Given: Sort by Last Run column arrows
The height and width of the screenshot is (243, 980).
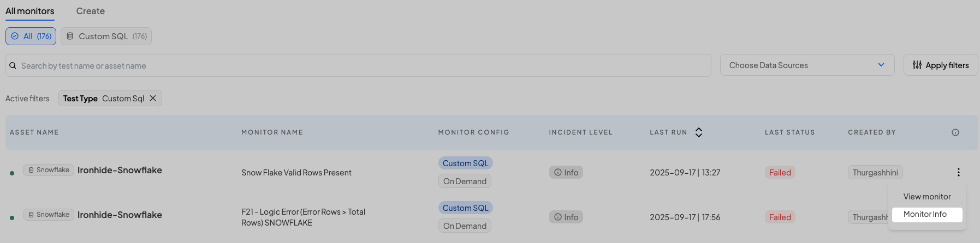Looking at the screenshot, I should pyautogui.click(x=698, y=132).
